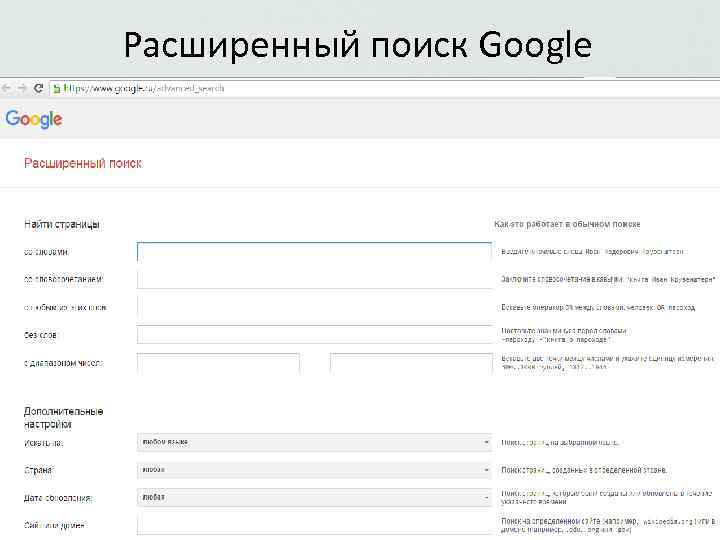Click the browser back arrow
Screen dimensions: 720x540
(6, 88)
